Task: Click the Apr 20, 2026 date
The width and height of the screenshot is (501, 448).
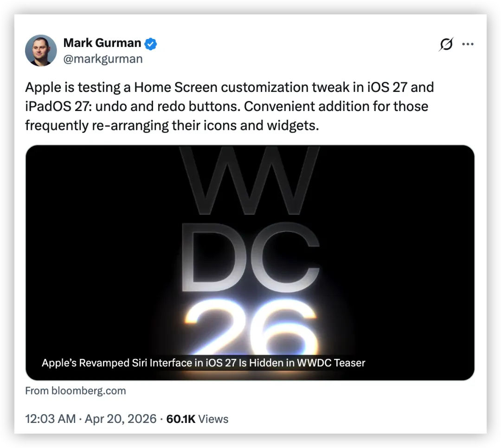Action: (x=120, y=419)
